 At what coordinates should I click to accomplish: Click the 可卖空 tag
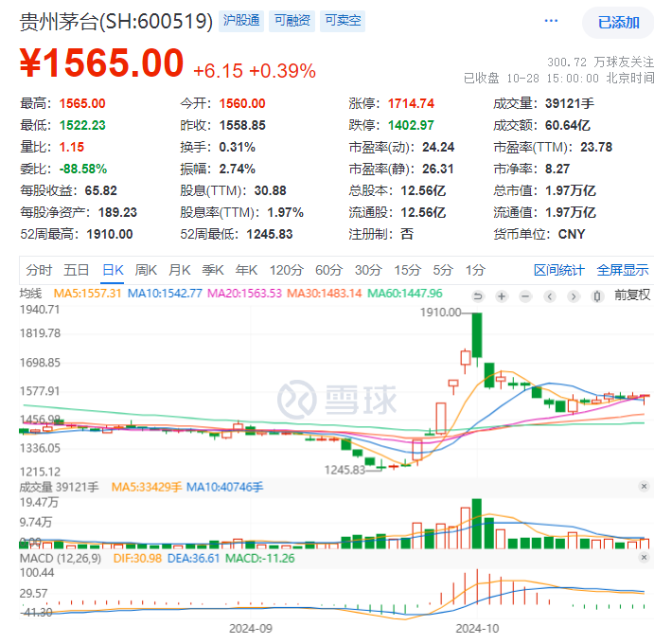point(342,20)
